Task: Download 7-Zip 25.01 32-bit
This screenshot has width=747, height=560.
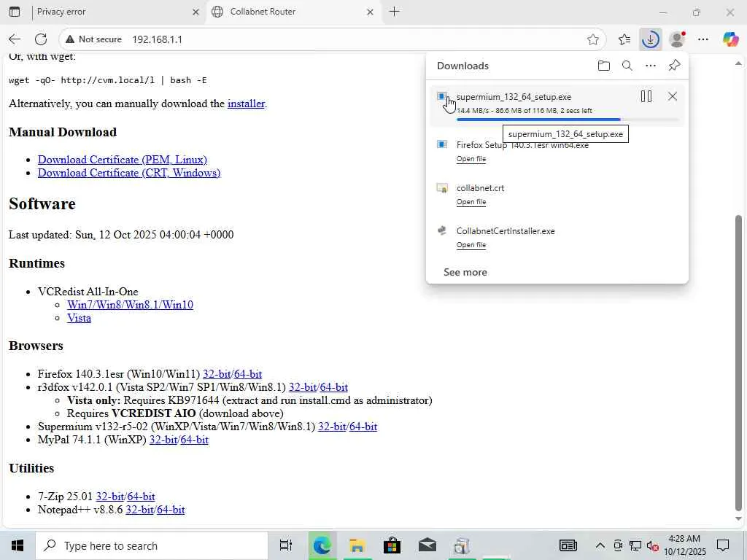Action: (x=110, y=497)
